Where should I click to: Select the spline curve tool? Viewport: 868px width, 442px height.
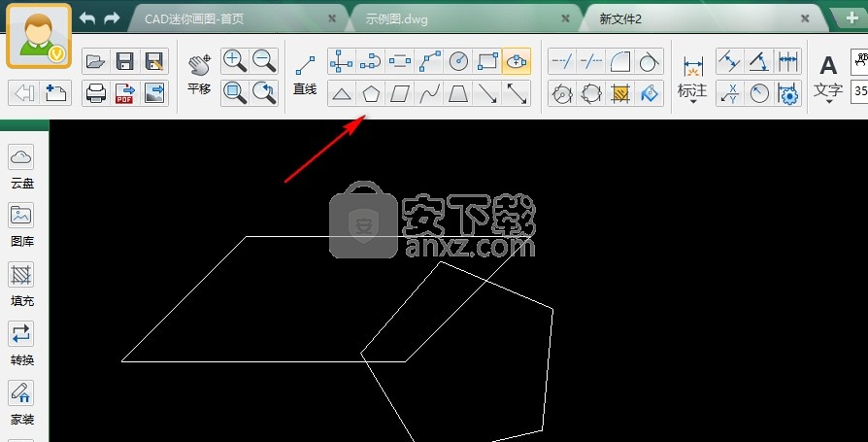point(429,93)
